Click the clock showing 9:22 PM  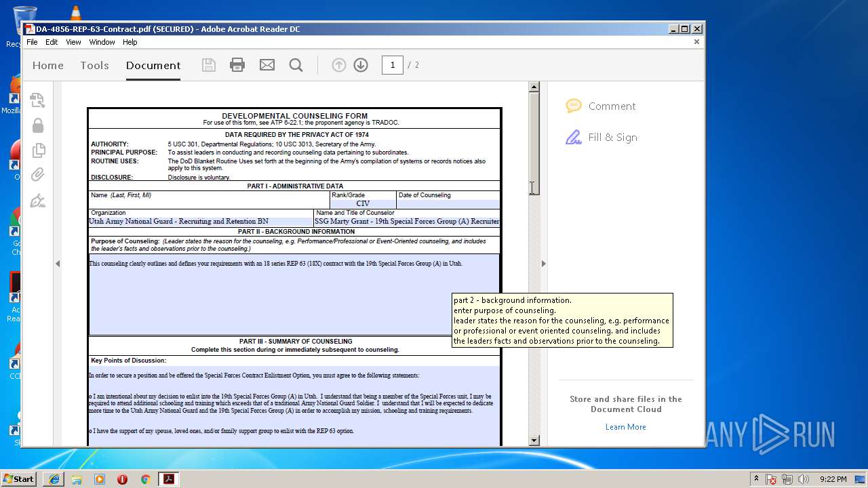pos(833,479)
